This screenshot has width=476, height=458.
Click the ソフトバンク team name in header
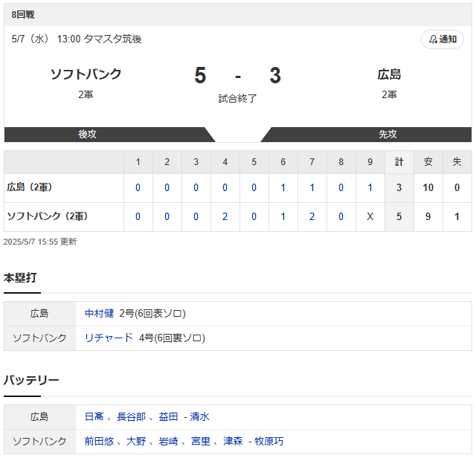pos(86,74)
